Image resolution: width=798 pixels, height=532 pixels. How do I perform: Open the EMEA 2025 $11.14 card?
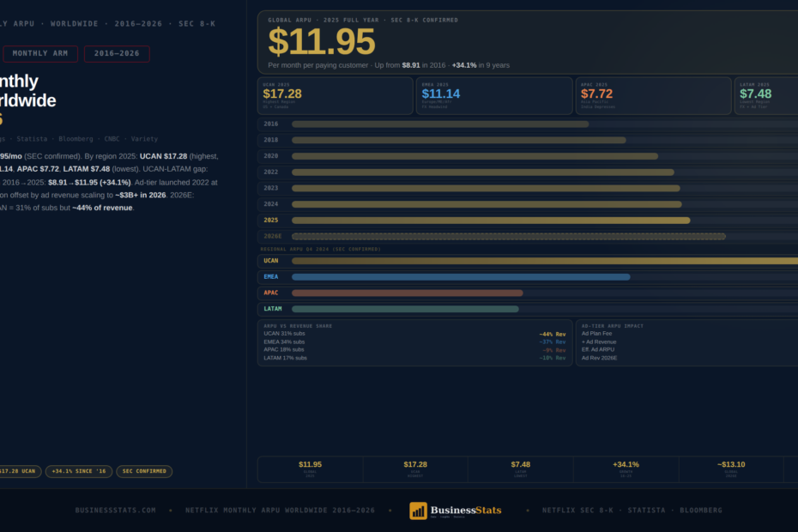pyautogui.click(x=494, y=96)
